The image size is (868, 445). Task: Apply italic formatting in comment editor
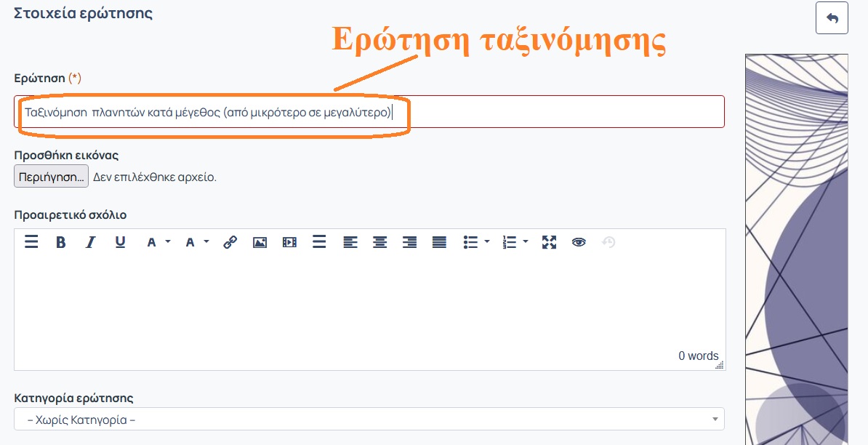[x=90, y=242]
